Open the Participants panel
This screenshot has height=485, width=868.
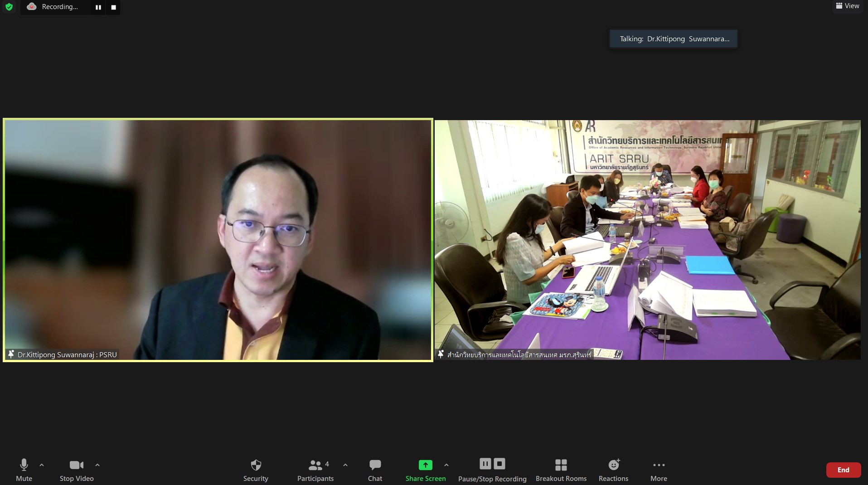[315, 470]
